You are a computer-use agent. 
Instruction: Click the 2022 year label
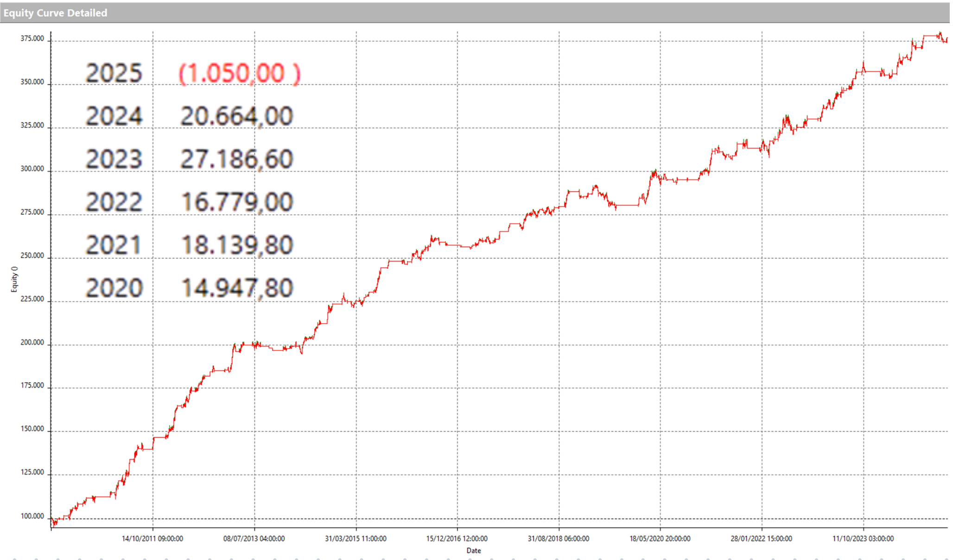[114, 202]
